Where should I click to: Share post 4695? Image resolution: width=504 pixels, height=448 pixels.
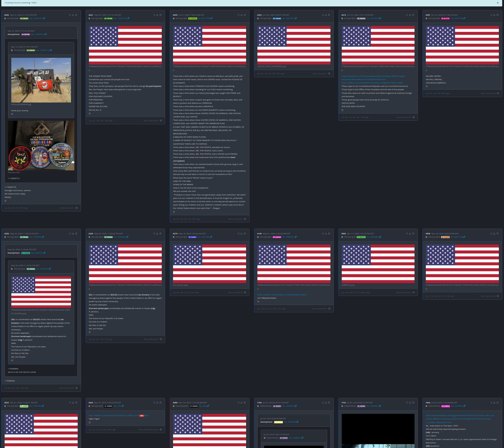[x=70, y=15]
